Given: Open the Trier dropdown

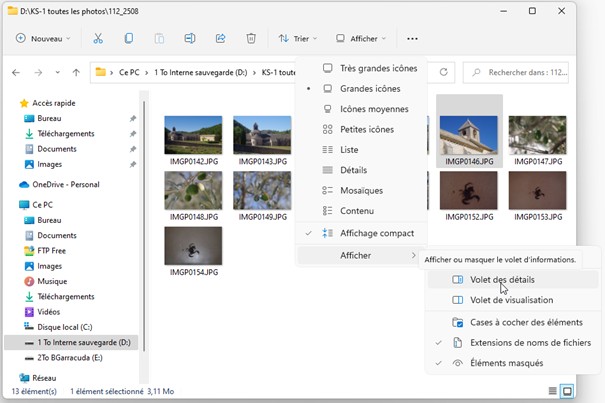Looking at the screenshot, I should (x=296, y=39).
